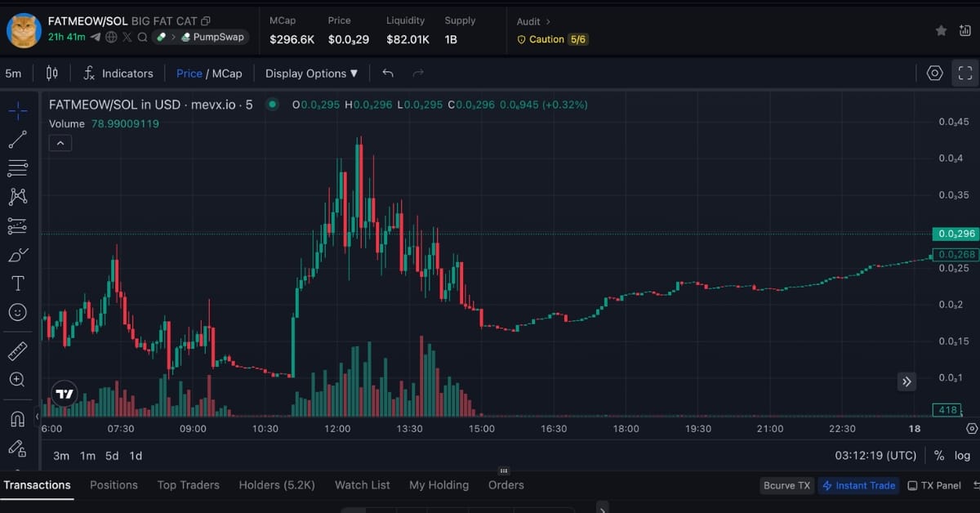Toggle log scale on price axis

point(963,456)
